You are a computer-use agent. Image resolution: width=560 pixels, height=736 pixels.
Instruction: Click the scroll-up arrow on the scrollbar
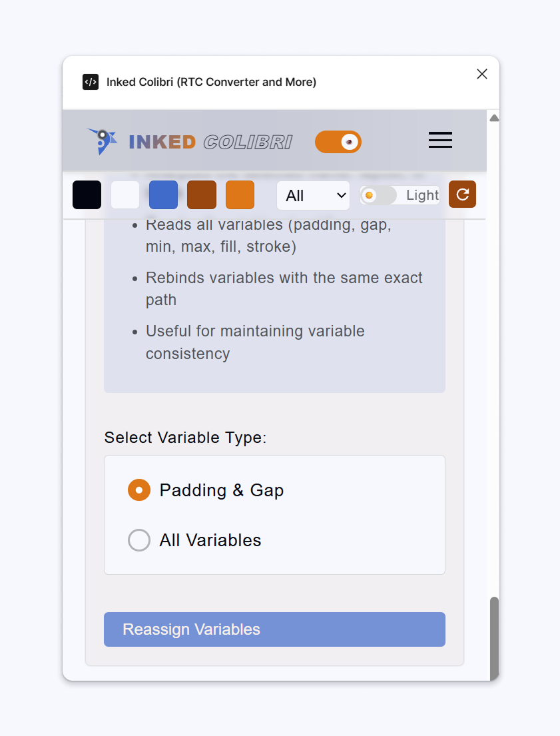(494, 117)
